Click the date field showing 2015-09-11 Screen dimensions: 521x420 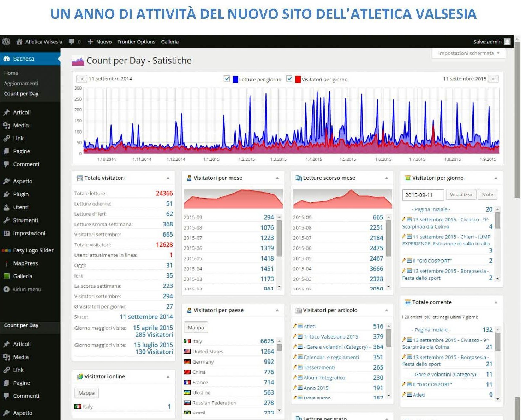click(423, 195)
